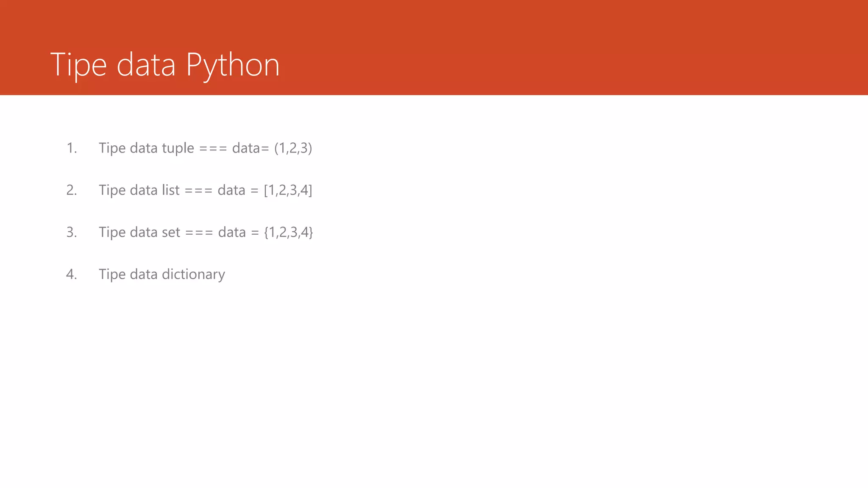The width and height of the screenshot is (868, 488).
Task: Click list number 3.
Action: [x=72, y=232]
